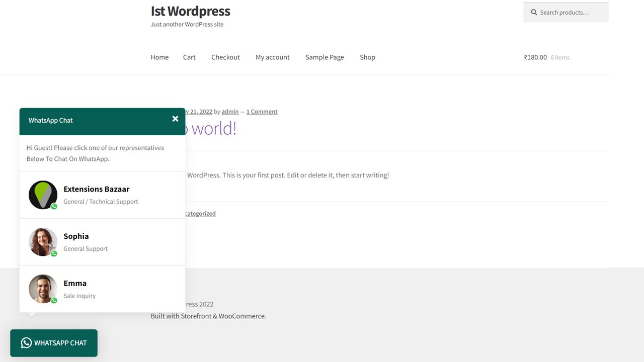Click the post date link
This screenshot has height=362, width=644.
(199, 112)
